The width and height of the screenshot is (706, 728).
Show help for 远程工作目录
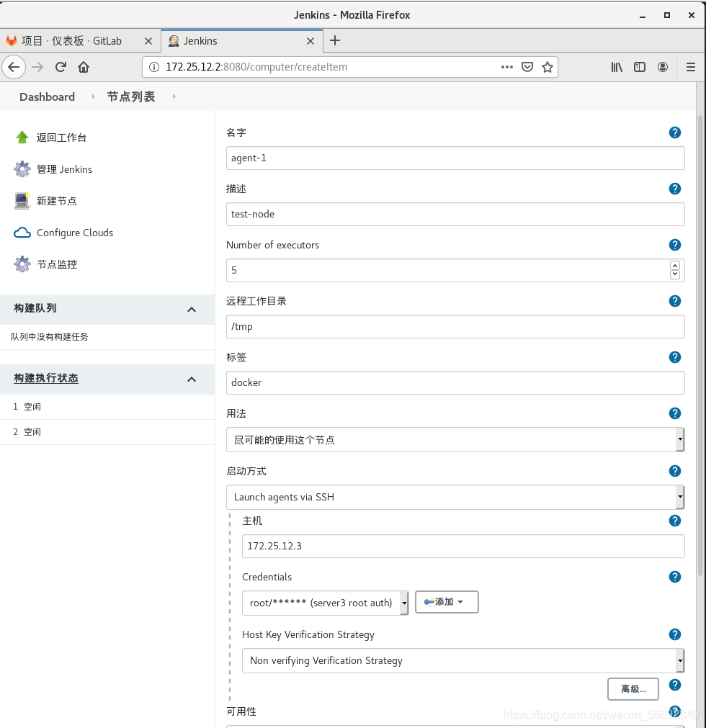pyautogui.click(x=675, y=301)
